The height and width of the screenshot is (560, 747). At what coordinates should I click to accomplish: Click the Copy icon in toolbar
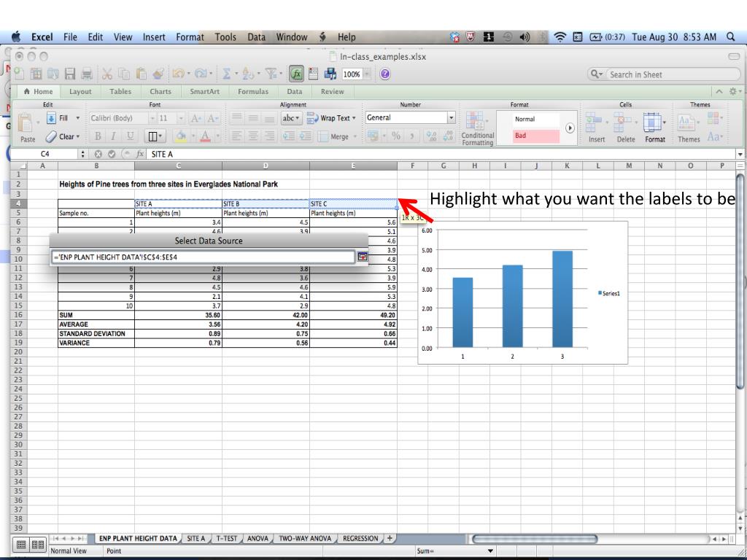(124, 74)
